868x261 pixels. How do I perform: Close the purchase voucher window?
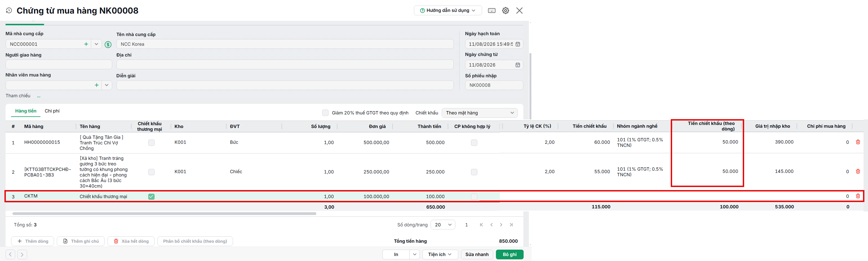point(519,11)
